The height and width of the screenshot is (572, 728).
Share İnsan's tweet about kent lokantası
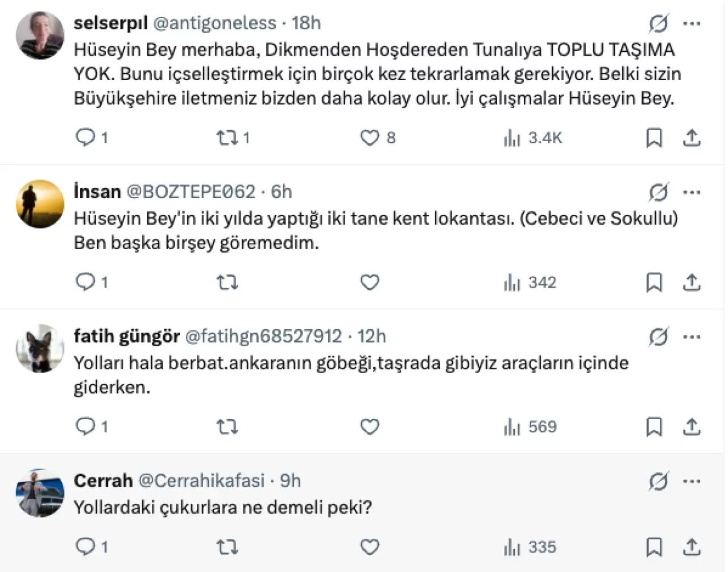[x=692, y=282]
